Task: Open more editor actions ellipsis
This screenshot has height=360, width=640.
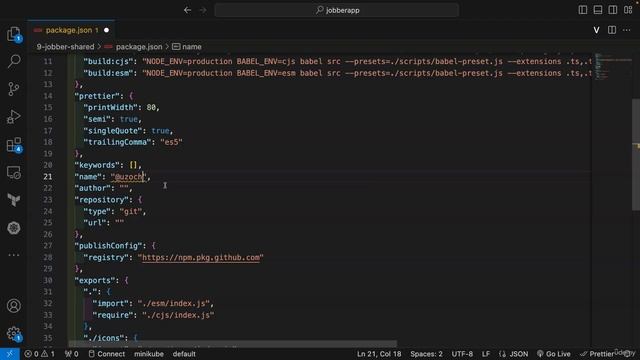Action: click(x=627, y=30)
